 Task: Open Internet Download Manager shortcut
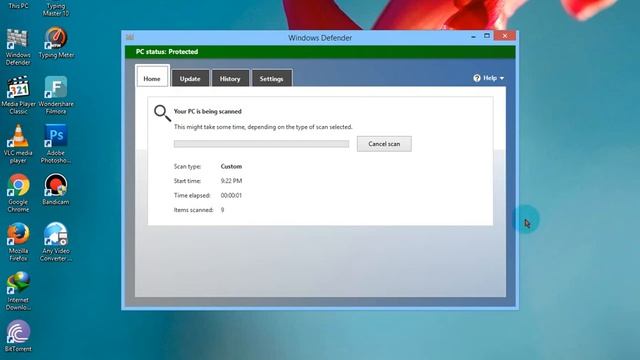(18, 291)
